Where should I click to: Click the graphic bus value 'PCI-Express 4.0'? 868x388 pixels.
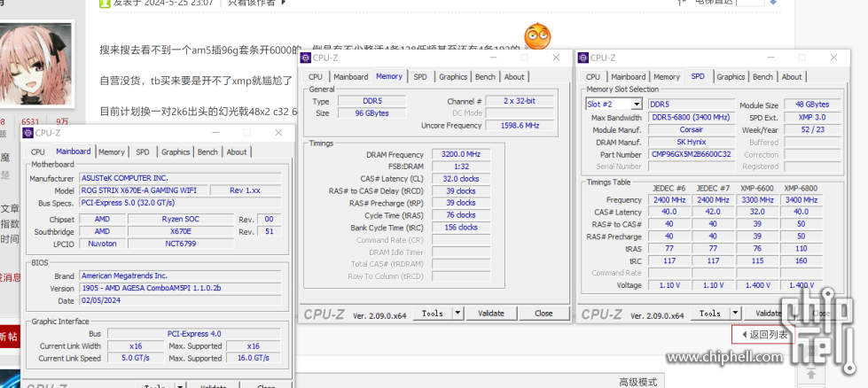tap(194, 334)
